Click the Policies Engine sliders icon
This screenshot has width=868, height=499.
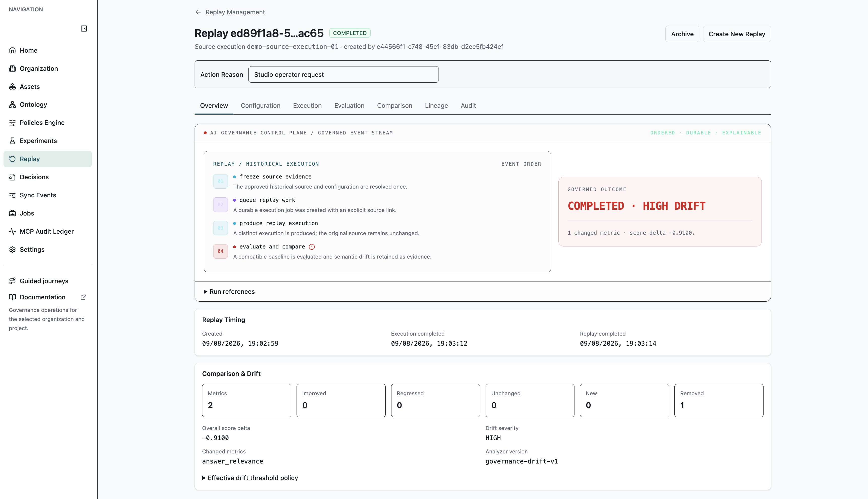tap(13, 123)
